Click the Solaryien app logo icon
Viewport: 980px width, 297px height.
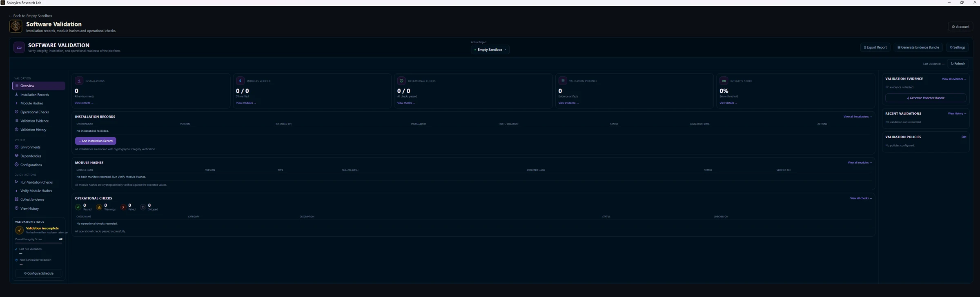point(16,26)
